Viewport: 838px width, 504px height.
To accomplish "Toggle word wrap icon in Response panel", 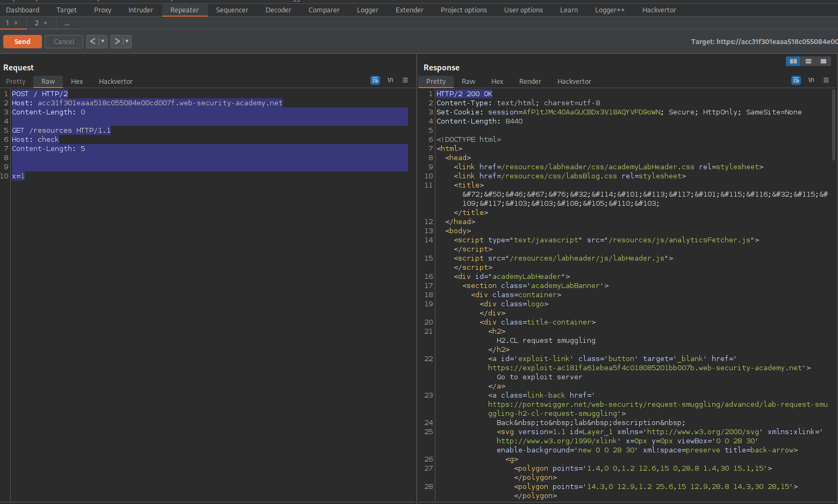I will (796, 80).
